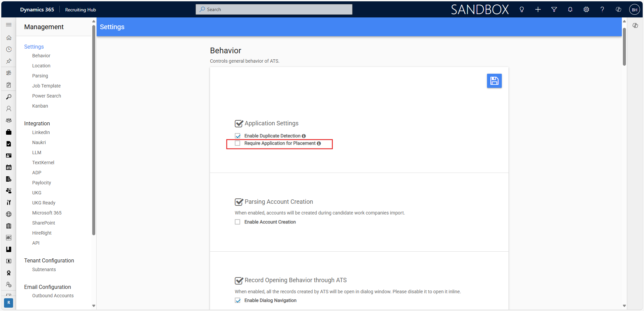Open the magnifying glass sidebar icon
Viewport: 644px width, 311px height.
9,97
